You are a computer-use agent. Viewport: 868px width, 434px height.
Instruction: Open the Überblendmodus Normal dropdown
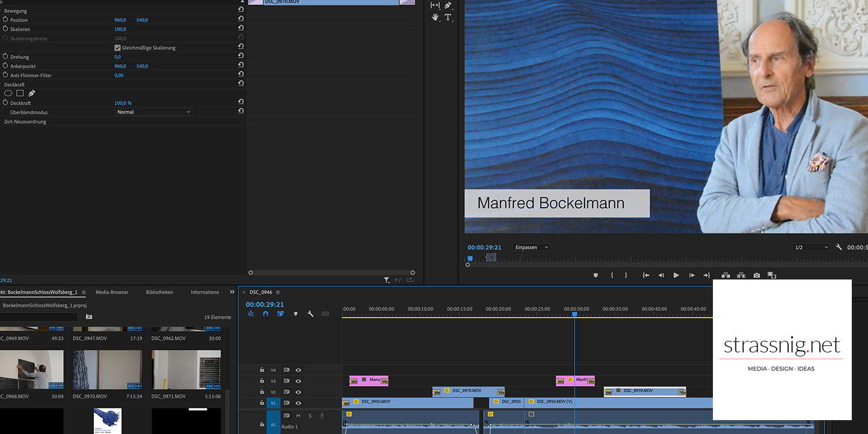153,112
